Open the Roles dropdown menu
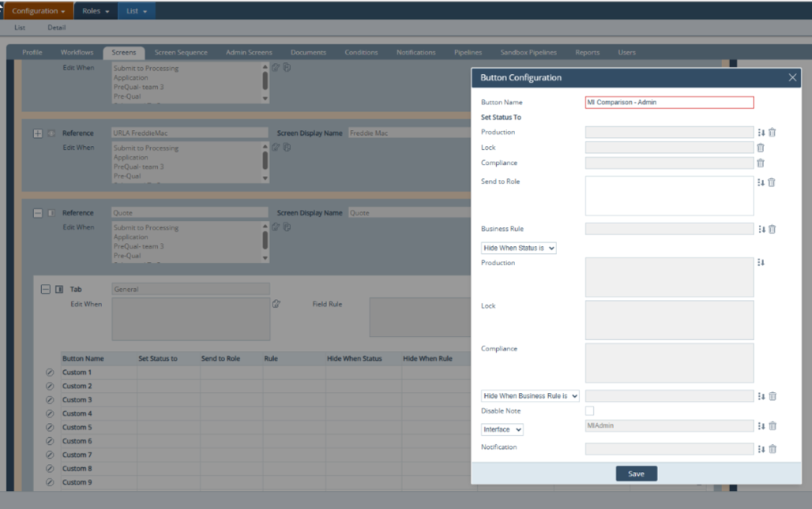The height and width of the screenshot is (509, 812). coord(96,11)
